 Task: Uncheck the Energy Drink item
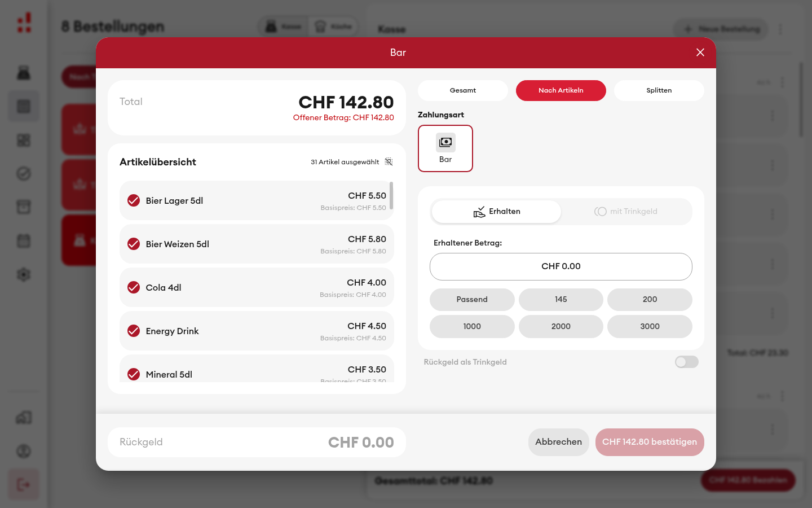pos(134,331)
